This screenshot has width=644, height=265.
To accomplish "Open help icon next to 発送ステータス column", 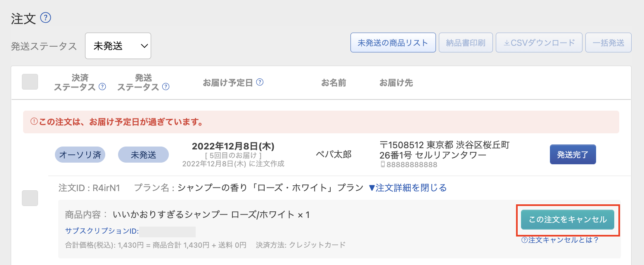I will click(166, 87).
